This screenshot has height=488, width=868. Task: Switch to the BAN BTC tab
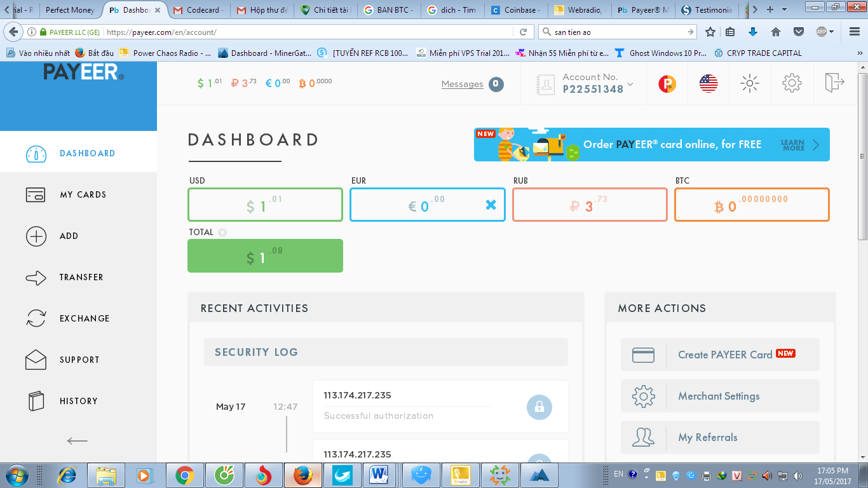388,10
